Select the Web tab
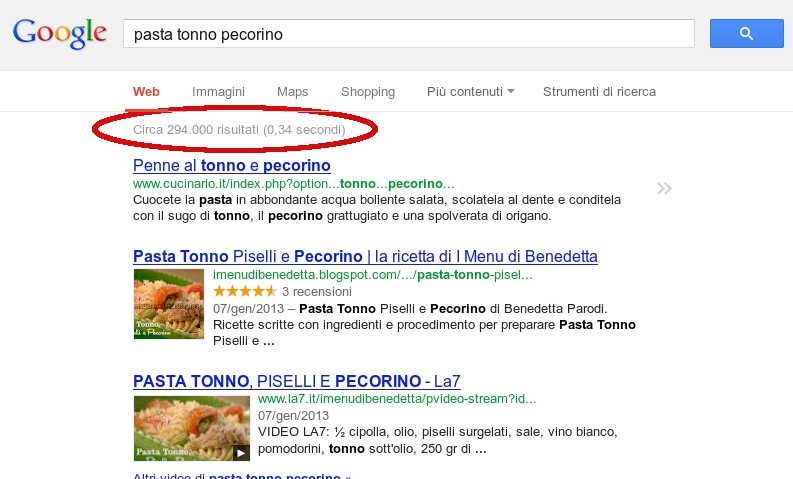The image size is (793, 479). click(146, 92)
